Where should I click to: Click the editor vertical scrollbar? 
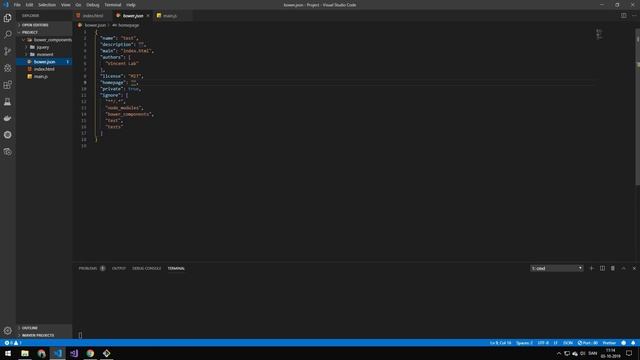pyautogui.click(x=638, y=106)
